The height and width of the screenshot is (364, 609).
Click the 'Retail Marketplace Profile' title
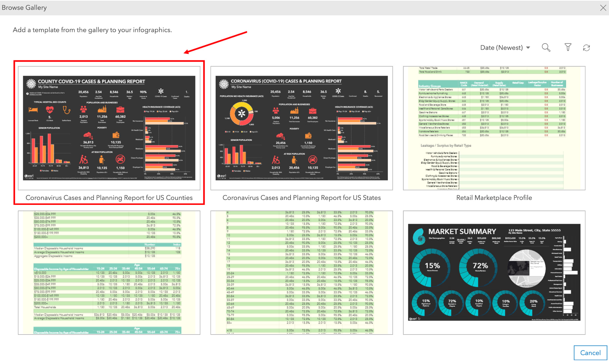494,198
